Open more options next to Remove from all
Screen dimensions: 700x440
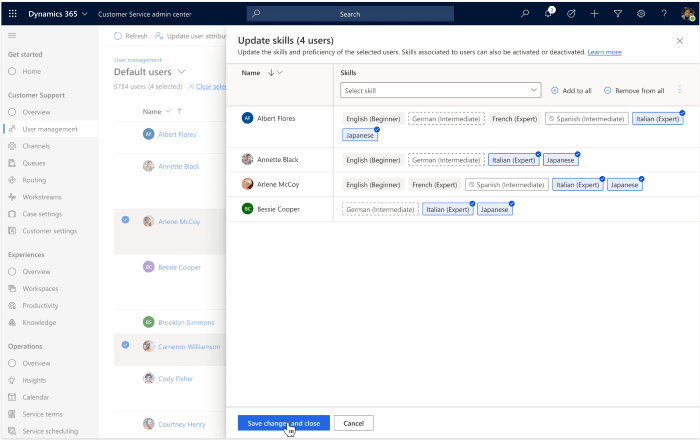(x=680, y=90)
